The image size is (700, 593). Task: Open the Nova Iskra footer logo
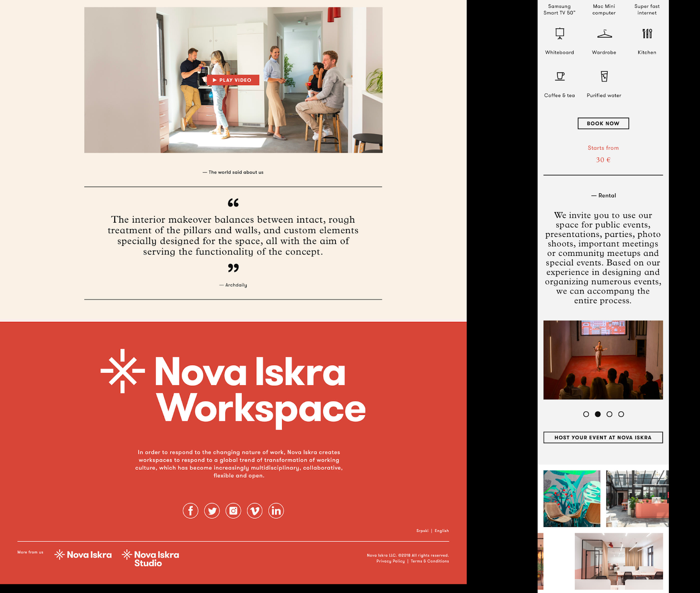pyautogui.click(x=83, y=555)
